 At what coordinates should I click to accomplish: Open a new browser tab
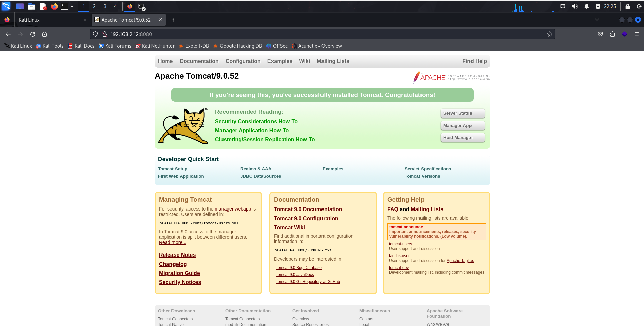[173, 20]
